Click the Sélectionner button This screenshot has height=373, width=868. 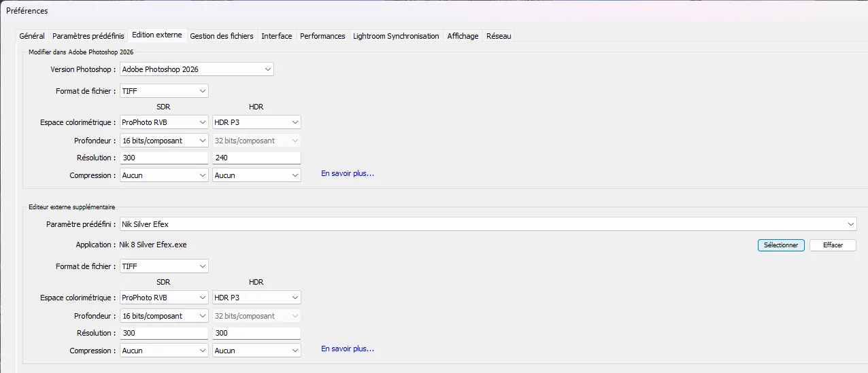point(781,245)
